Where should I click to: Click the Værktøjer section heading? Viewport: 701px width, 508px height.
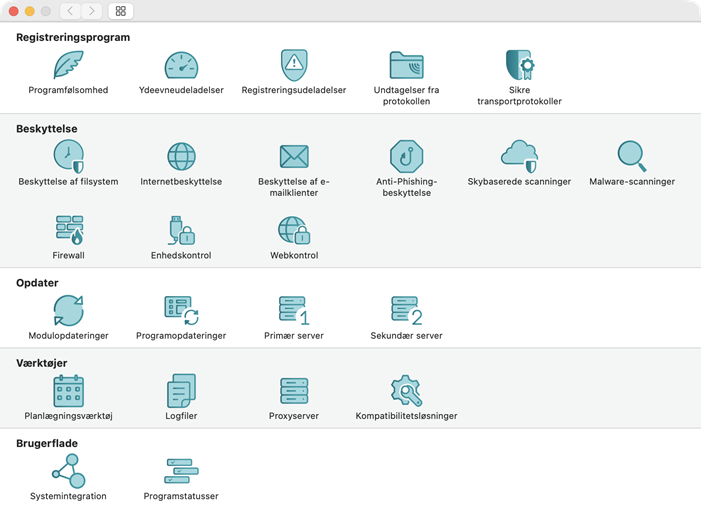point(42,363)
